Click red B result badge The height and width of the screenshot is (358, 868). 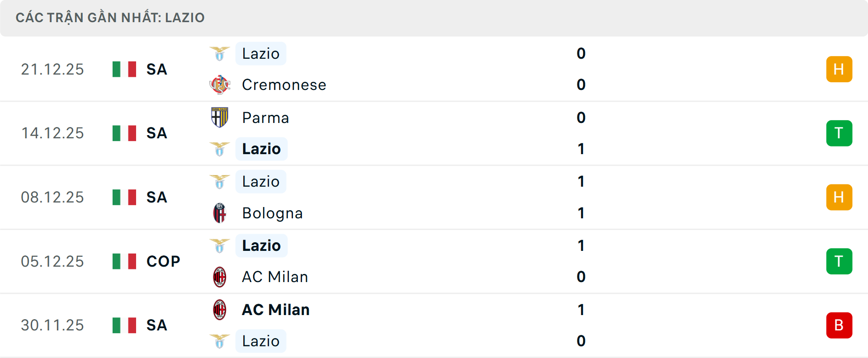[839, 325]
